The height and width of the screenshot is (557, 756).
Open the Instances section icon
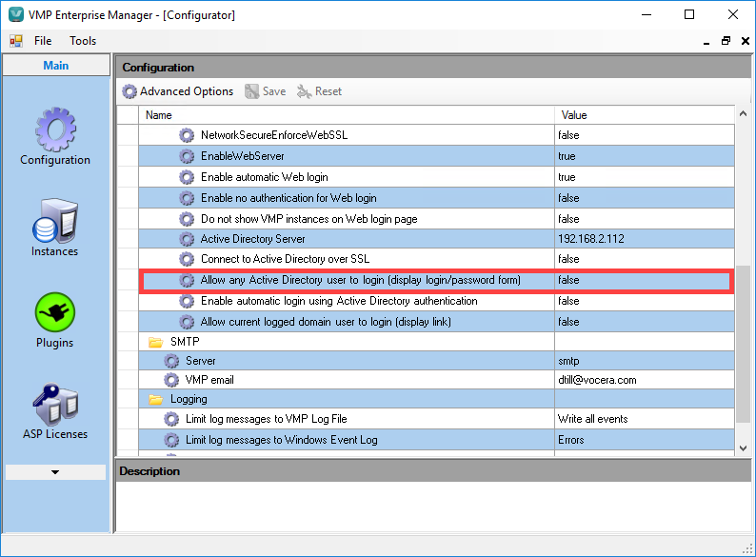coord(55,221)
